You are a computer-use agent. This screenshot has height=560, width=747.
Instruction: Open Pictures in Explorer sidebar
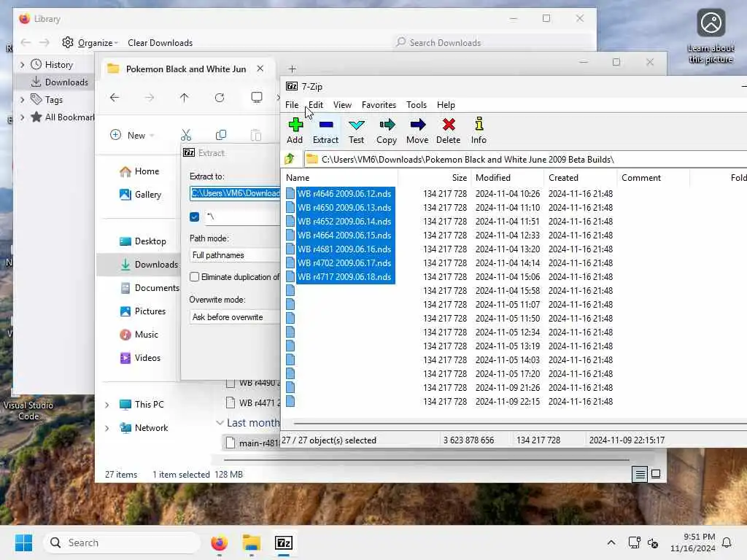[149, 311]
